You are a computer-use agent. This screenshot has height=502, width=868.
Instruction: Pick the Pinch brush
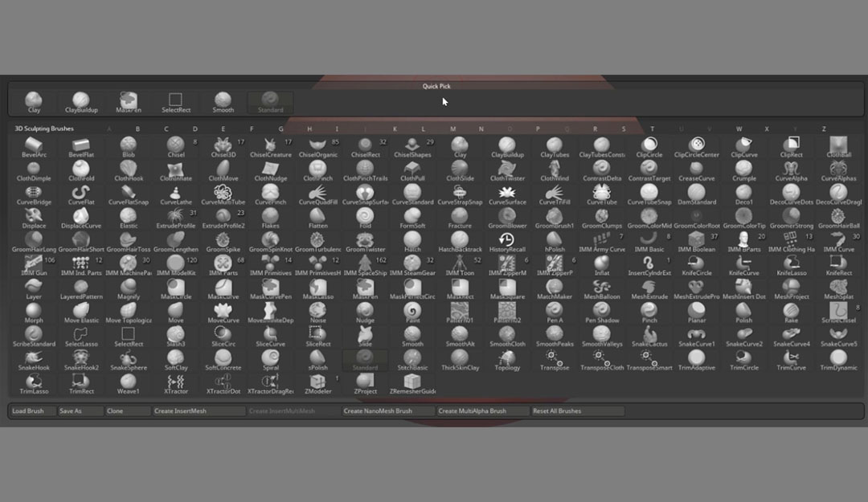tap(649, 314)
